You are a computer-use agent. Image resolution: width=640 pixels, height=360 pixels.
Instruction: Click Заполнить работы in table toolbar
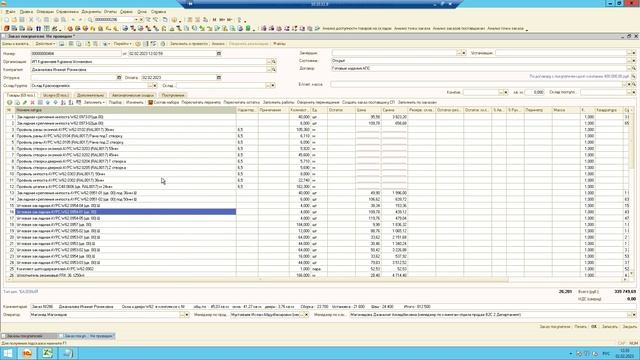pyautogui.click(x=278, y=102)
